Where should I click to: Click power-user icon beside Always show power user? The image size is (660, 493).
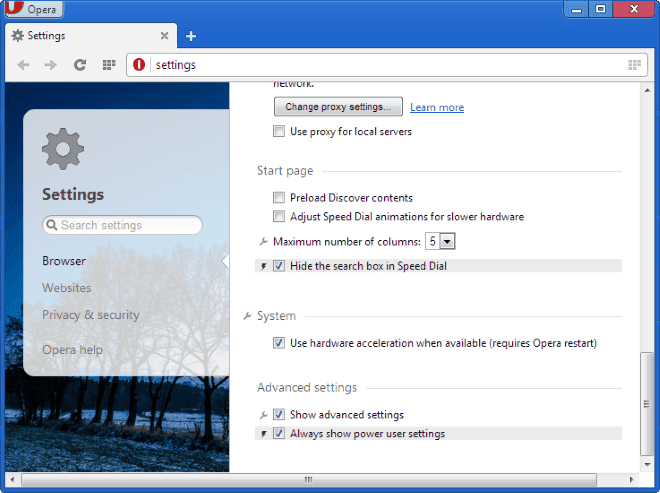click(263, 434)
